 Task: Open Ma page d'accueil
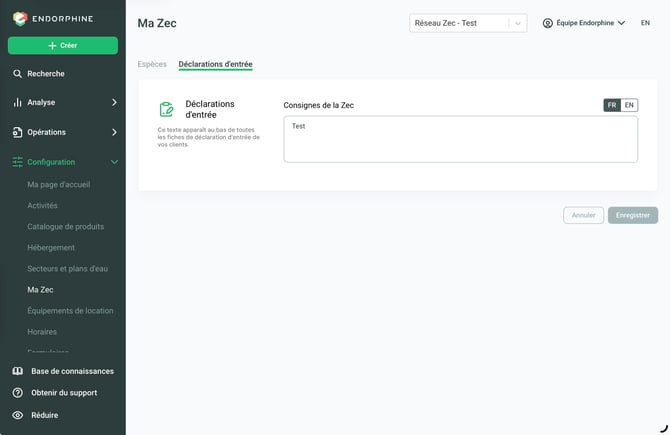coord(59,185)
